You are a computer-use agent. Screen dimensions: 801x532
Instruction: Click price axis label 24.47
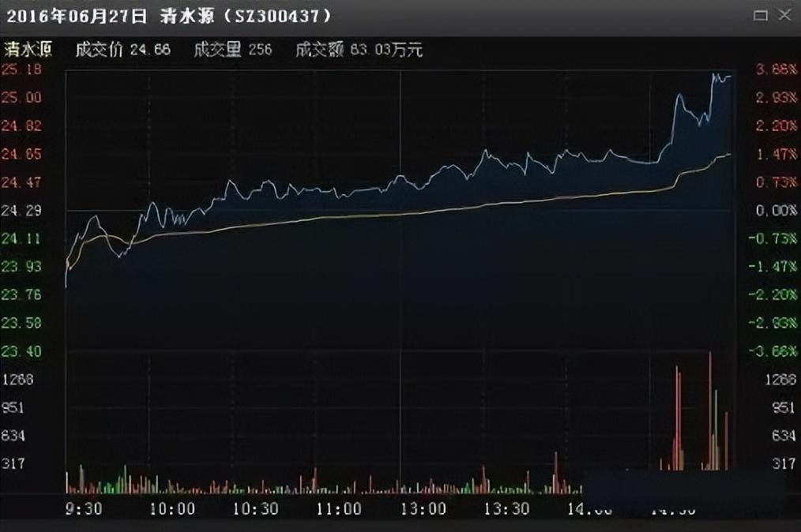21,182
